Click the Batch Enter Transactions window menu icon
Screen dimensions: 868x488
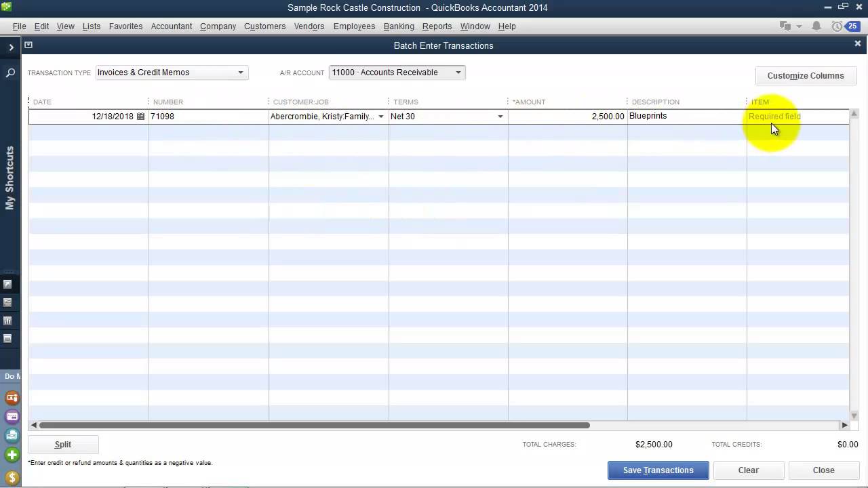tap(28, 45)
